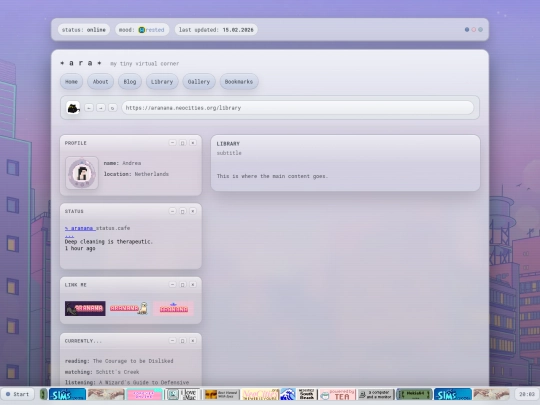Screen dimensions: 540x405
Task: Click the 'my tiny virtual corner' tagline
Action: click(x=145, y=64)
